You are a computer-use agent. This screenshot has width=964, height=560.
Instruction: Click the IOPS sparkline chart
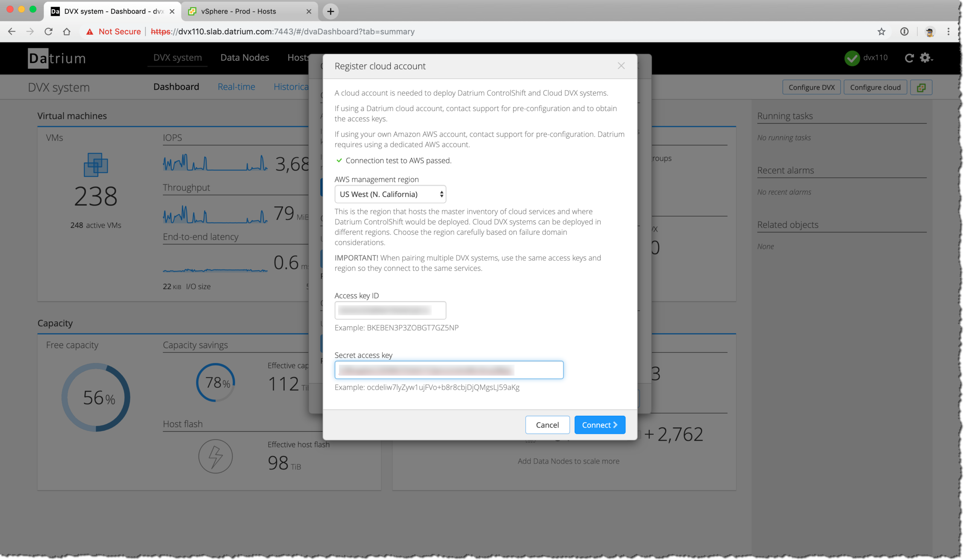[x=215, y=162]
